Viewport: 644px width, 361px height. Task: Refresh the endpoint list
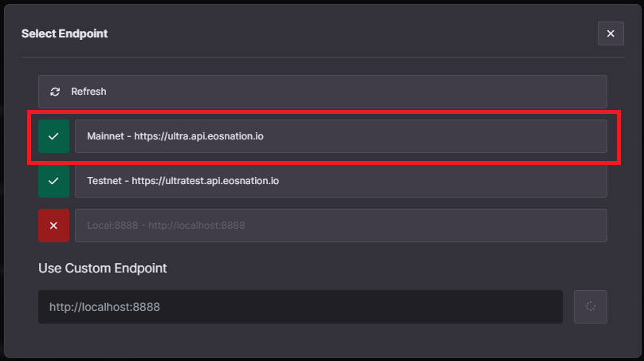323,92
